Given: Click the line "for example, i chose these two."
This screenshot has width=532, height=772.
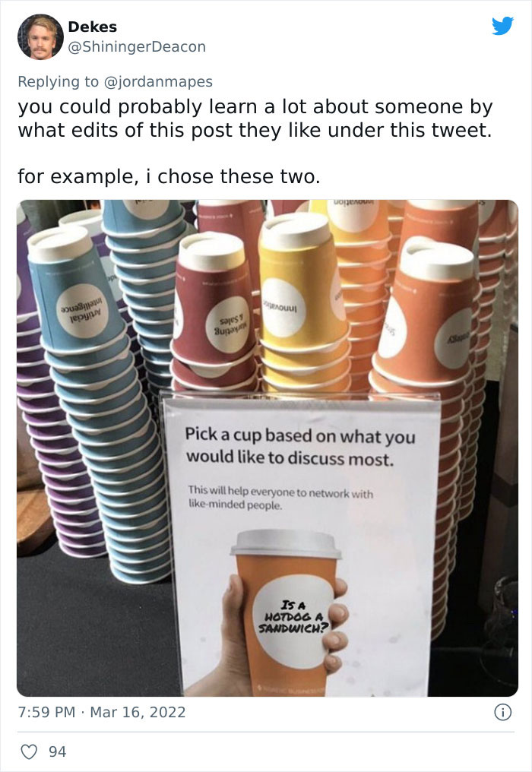Looking at the screenshot, I should (169, 177).
